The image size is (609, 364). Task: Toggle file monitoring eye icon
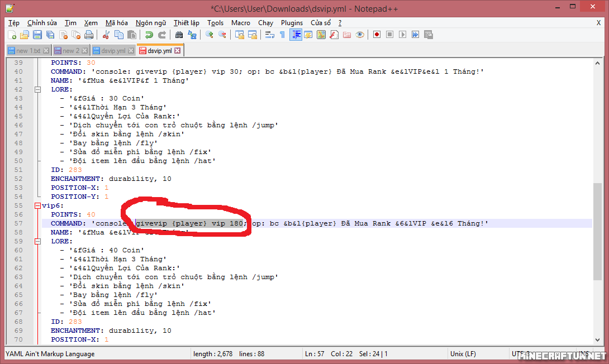(360, 35)
